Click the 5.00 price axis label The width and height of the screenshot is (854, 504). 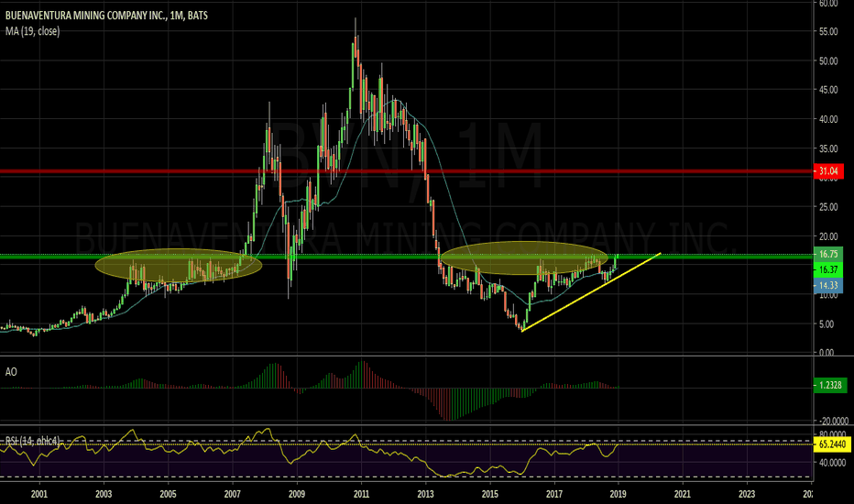tap(827, 324)
